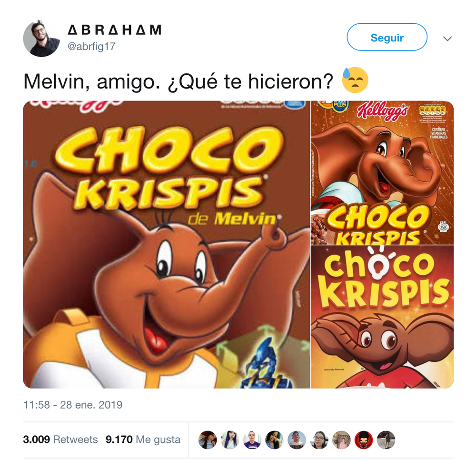Expand the tweet options chevron
This screenshot has height=460, width=476.
point(447,39)
